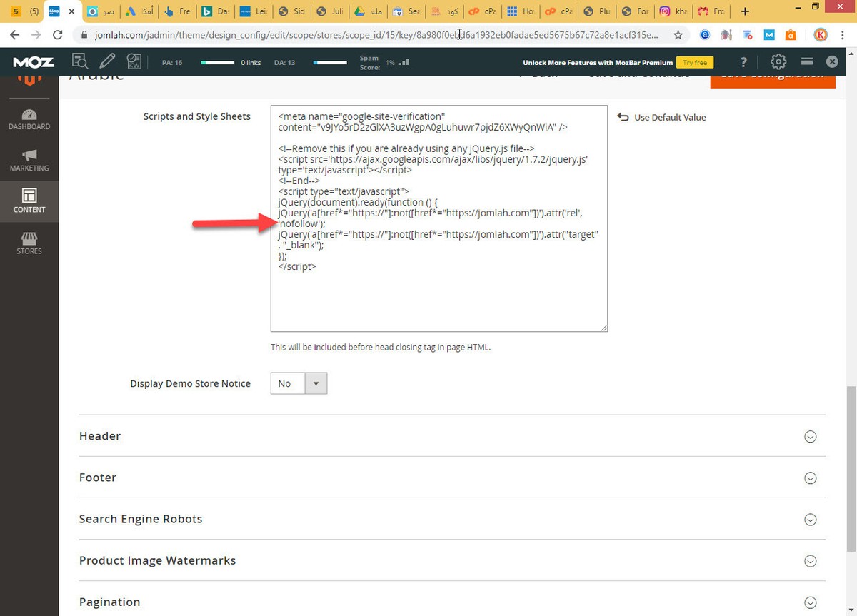Click the Header section title

[x=100, y=436]
